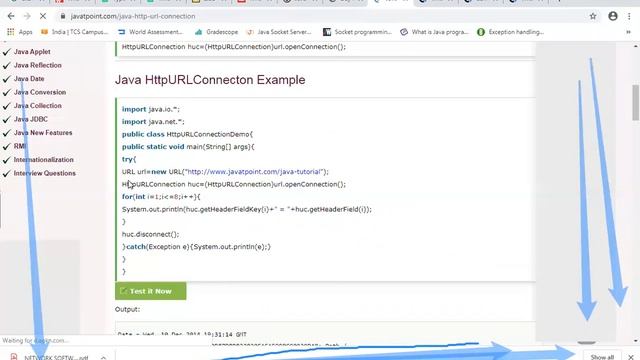Click the Output: label
Screen dimensions: 640x360
127,309
